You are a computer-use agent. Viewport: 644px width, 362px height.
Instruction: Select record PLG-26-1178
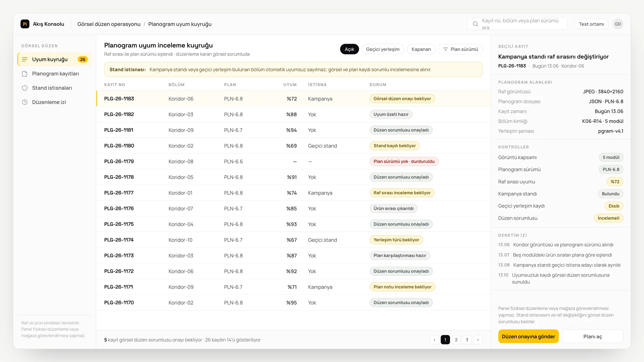pos(293,177)
